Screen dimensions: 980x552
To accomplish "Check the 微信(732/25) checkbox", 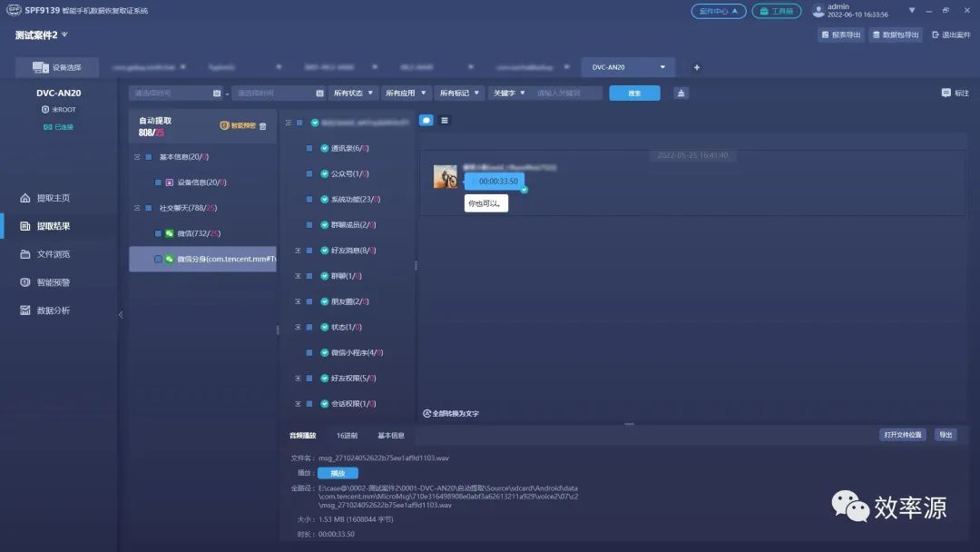I will [x=158, y=233].
